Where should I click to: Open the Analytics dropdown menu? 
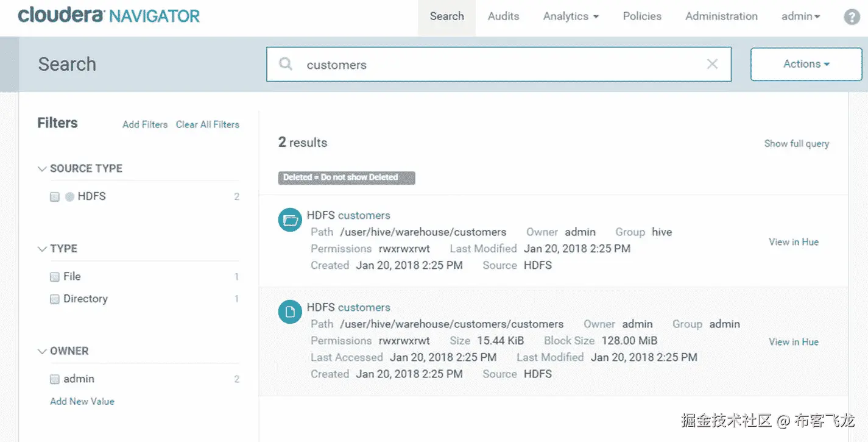pos(571,16)
